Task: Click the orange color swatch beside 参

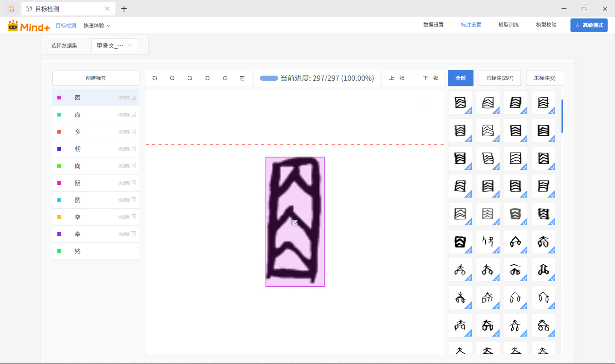Action: (x=59, y=131)
